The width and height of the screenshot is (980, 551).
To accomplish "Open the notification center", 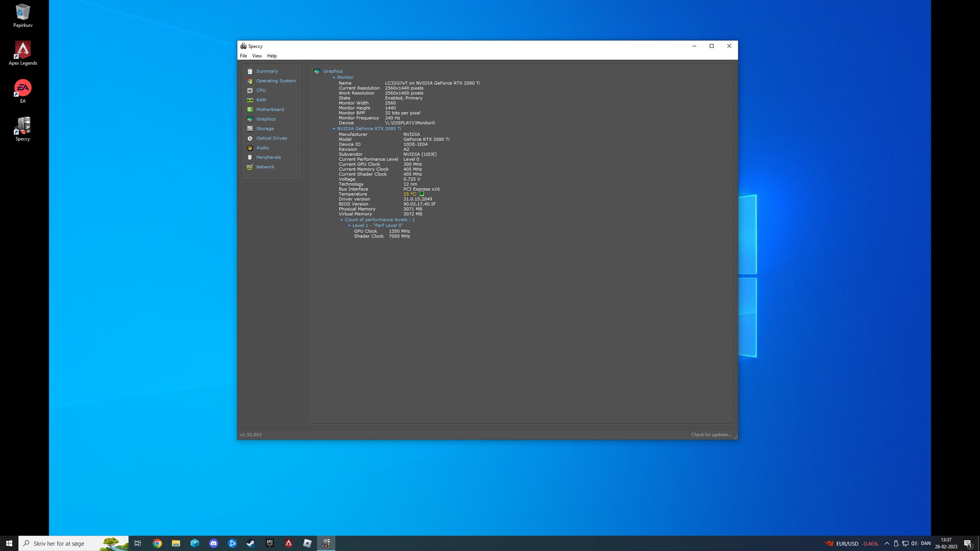I will click(x=968, y=543).
